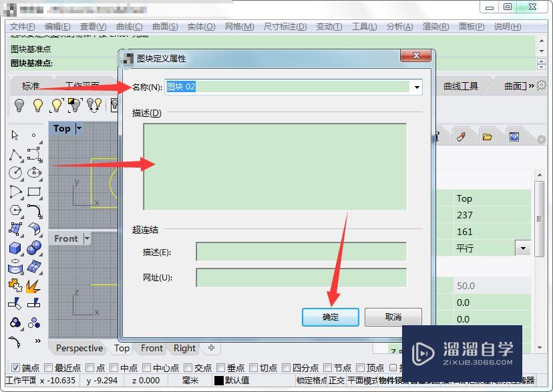Open the Top viewport title dropdown
553x392 pixels.
point(79,128)
